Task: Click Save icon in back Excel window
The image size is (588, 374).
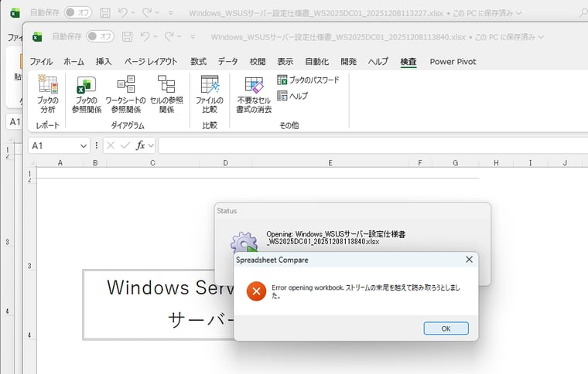Action: pyautogui.click(x=105, y=12)
